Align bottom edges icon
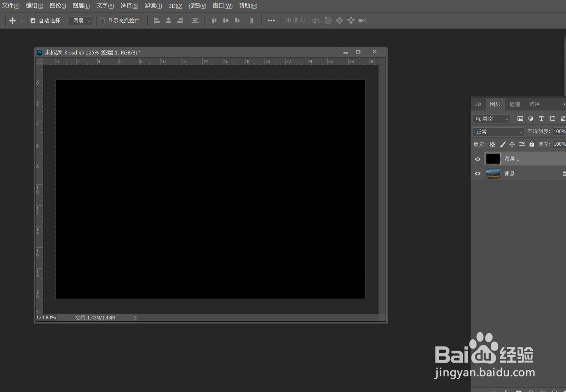 [x=237, y=21]
